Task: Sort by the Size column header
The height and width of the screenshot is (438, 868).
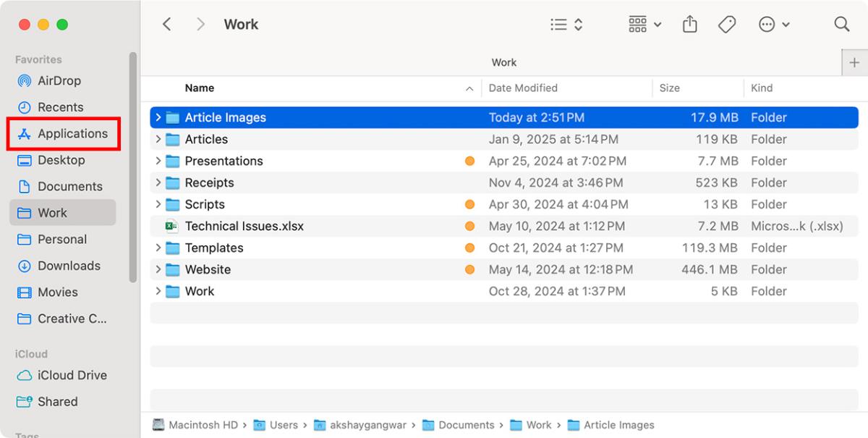Action: pos(669,88)
